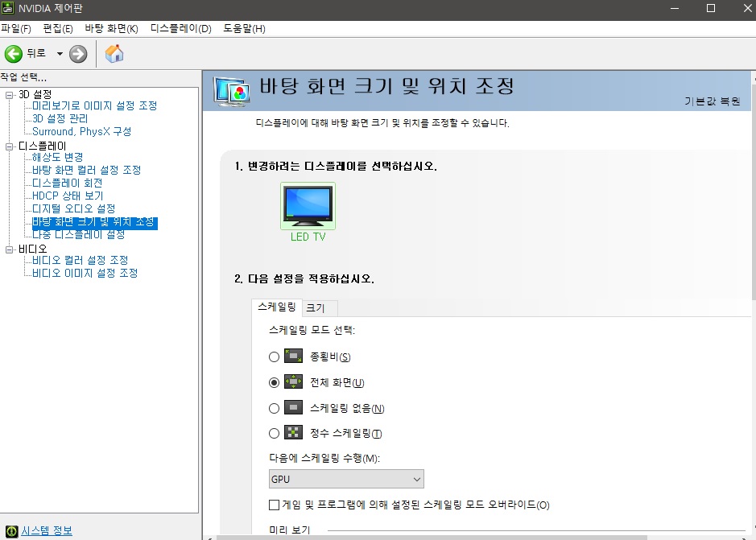Select the 종횡비 radio button

pyautogui.click(x=275, y=357)
